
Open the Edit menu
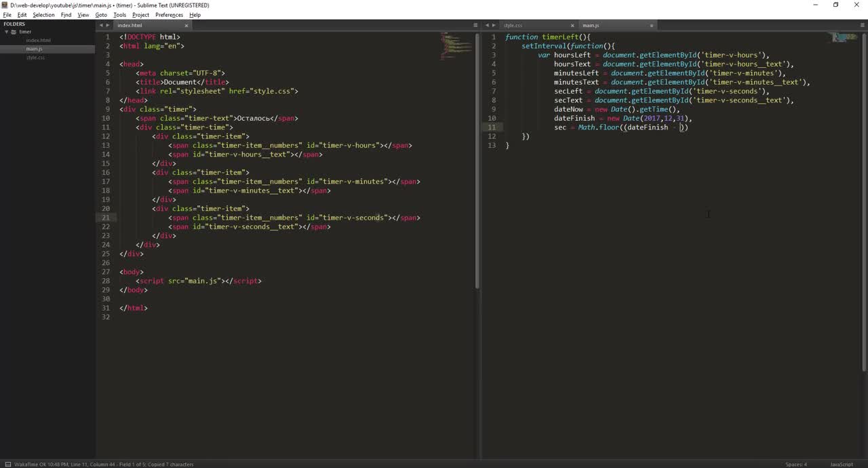tap(22, 14)
